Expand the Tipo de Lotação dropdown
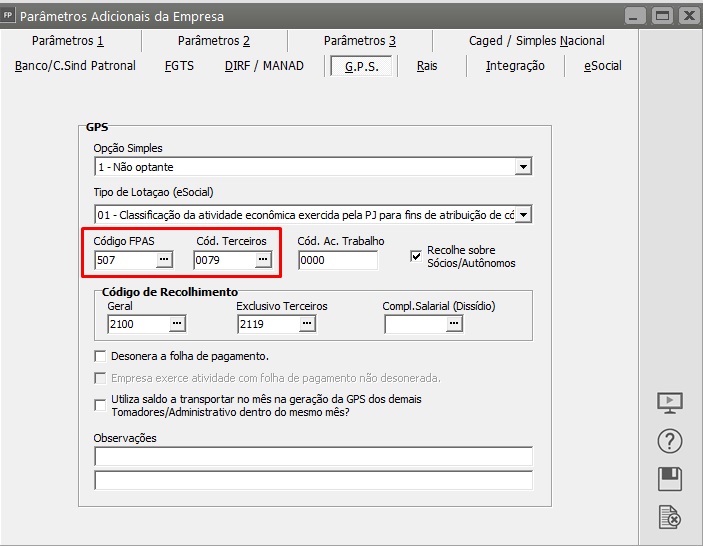 pos(523,214)
